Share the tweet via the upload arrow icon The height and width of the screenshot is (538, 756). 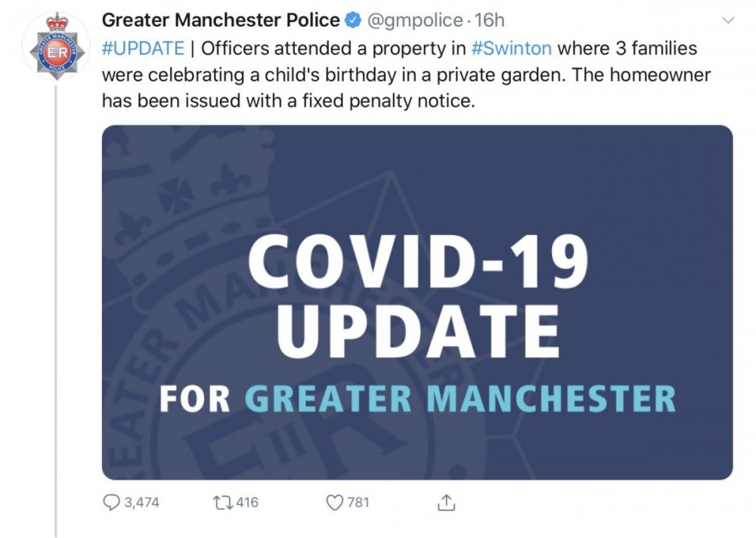[x=446, y=502]
